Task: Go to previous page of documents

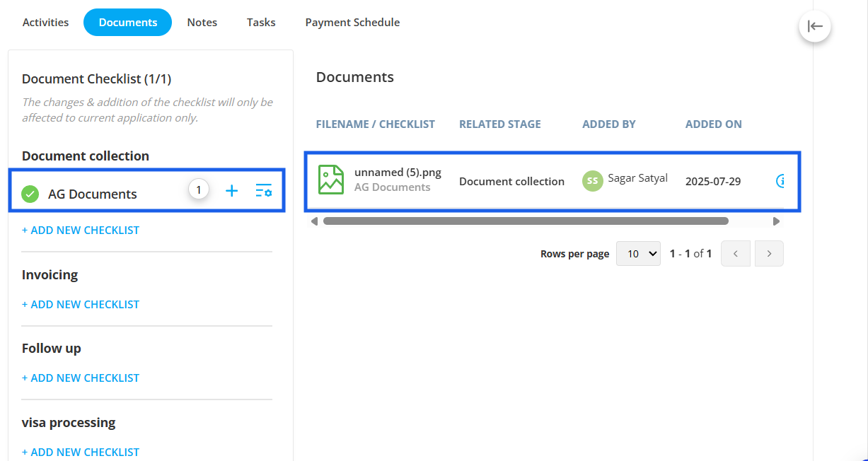Action: pos(735,254)
